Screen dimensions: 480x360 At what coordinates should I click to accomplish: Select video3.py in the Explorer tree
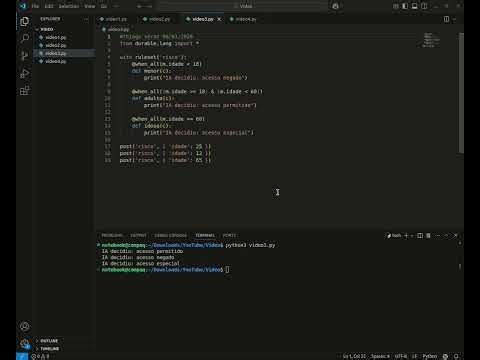(x=64, y=53)
